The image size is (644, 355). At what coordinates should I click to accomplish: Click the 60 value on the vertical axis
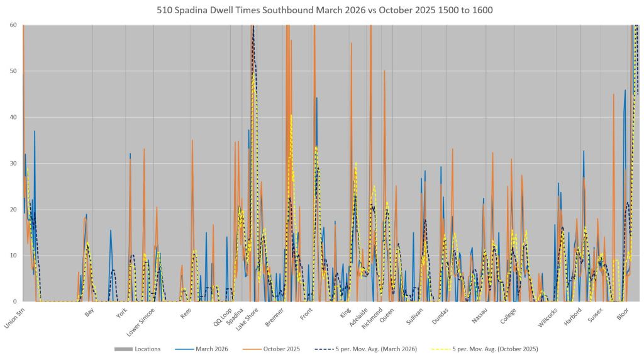coord(13,25)
